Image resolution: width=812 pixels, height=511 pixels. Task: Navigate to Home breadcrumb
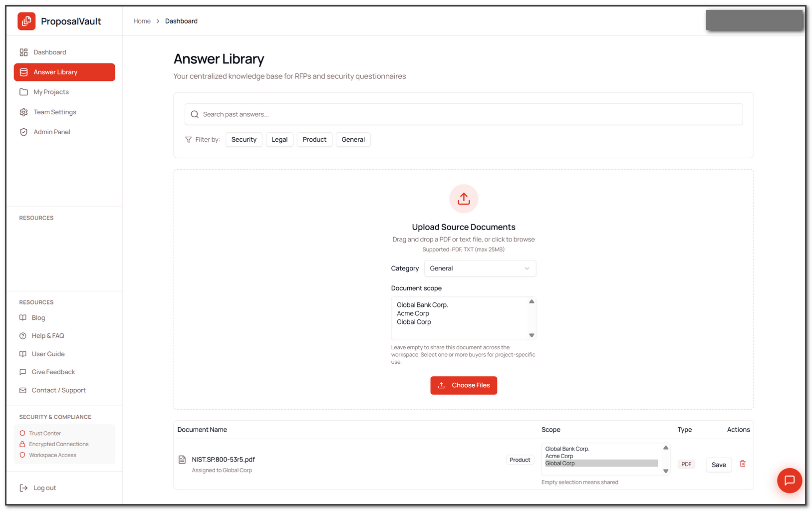point(142,21)
